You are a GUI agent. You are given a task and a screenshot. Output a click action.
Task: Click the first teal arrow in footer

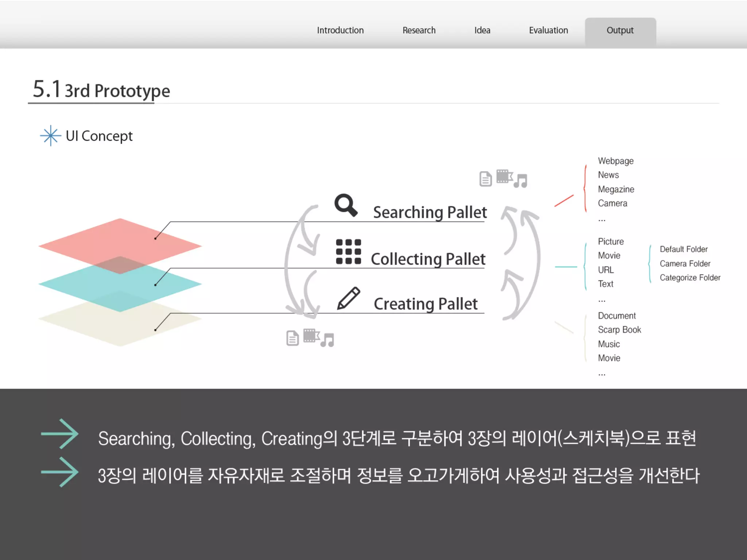pyautogui.click(x=60, y=433)
